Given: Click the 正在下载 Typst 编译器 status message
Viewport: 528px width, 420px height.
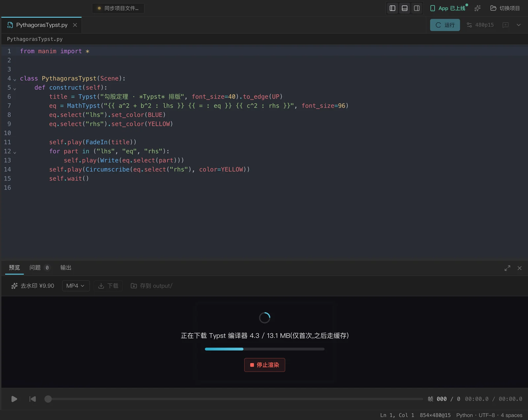Looking at the screenshot, I should pyautogui.click(x=265, y=336).
